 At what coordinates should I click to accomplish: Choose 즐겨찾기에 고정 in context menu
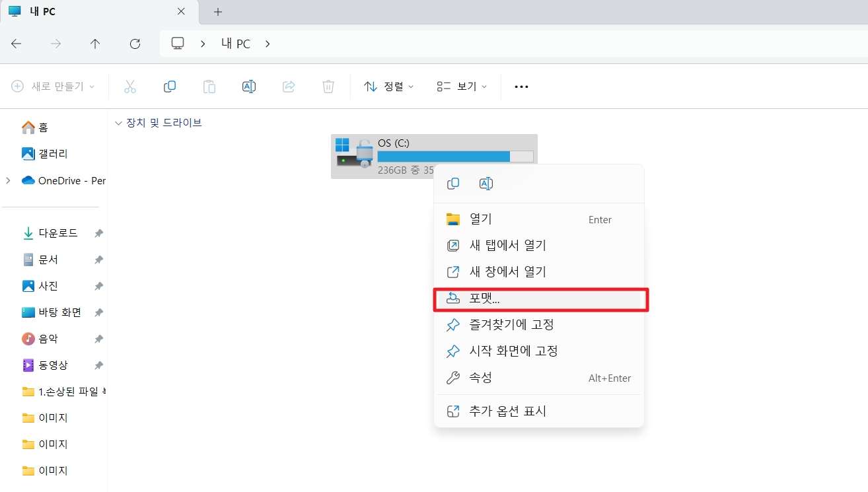click(x=539, y=325)
